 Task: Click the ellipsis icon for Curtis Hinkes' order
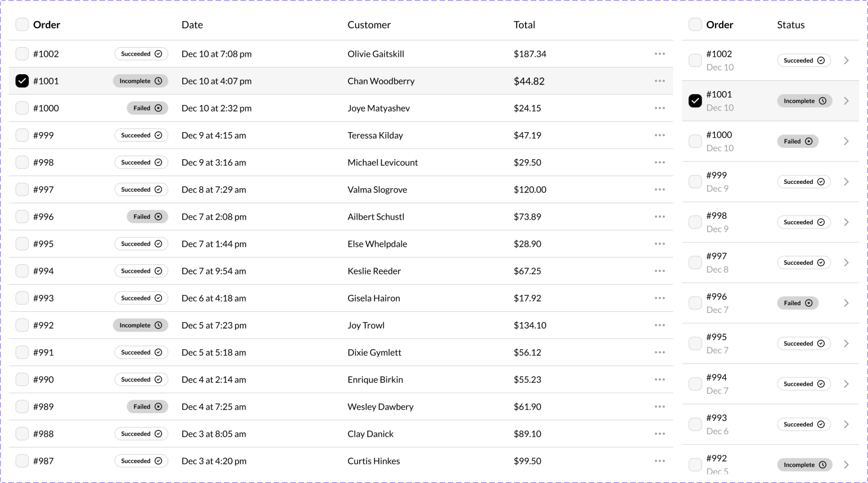659,461
